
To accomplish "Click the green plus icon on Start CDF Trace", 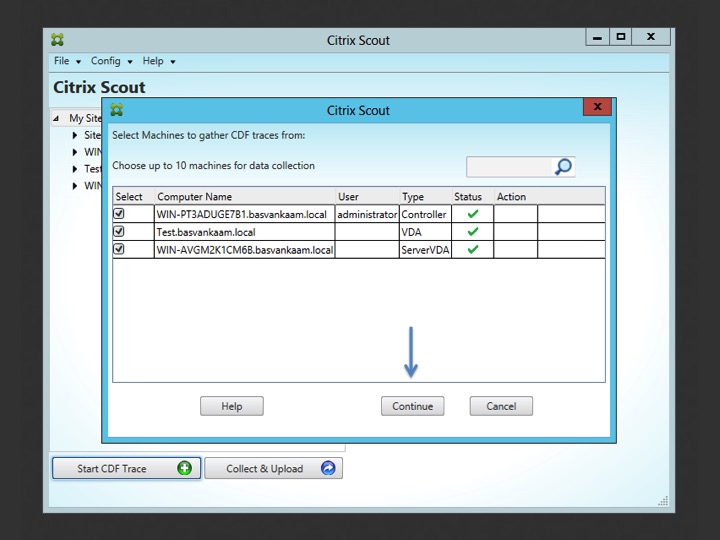I will point(184,468).
